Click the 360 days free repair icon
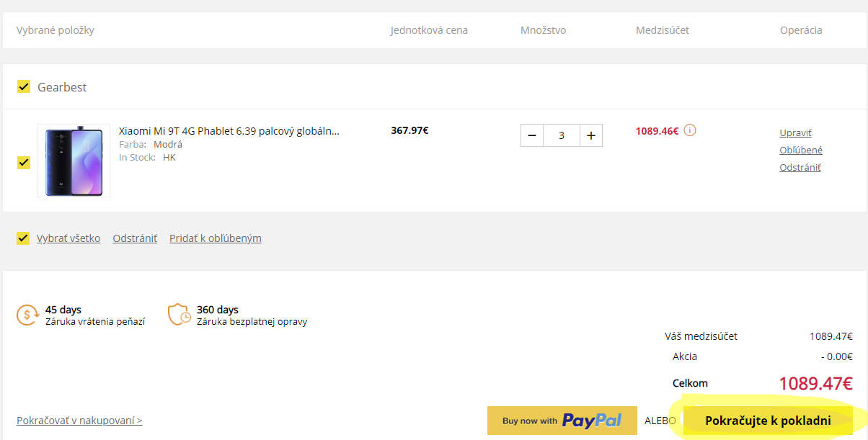868x440 pixels. (x=180, y=315)
